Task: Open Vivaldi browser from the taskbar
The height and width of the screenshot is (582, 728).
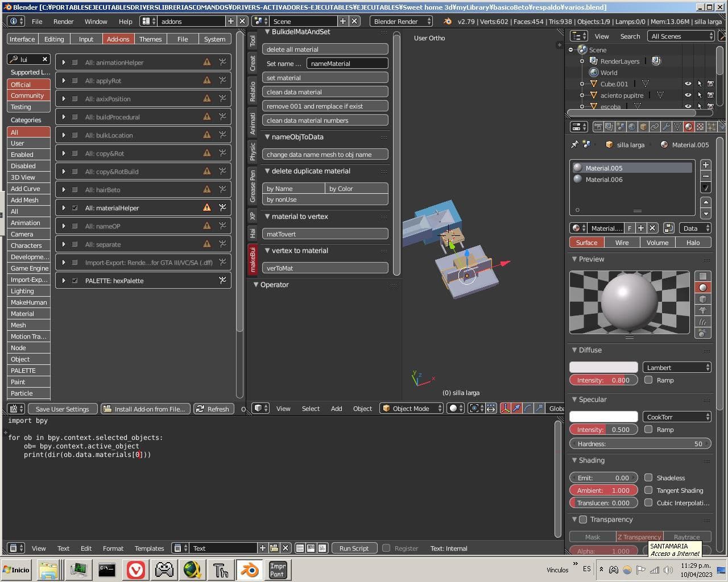Action: coord(136,569)
